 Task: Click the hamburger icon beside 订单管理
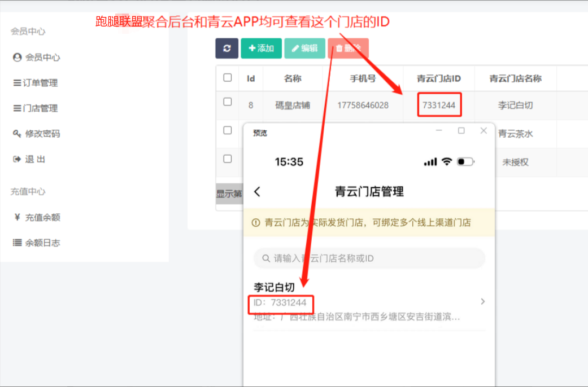18,83
